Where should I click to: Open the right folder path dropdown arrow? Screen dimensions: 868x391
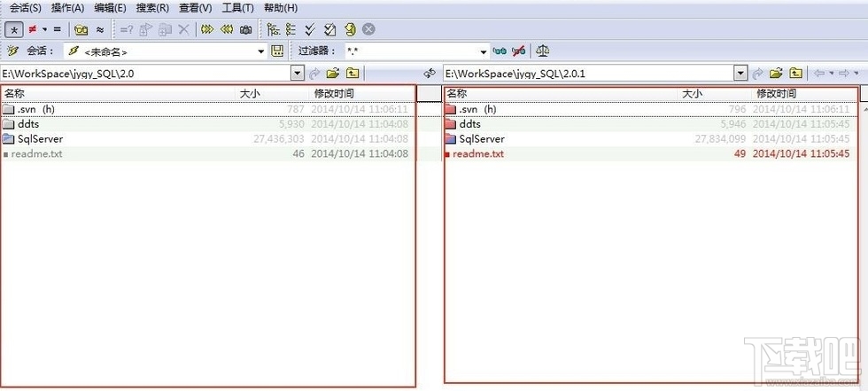pos(740,73)
